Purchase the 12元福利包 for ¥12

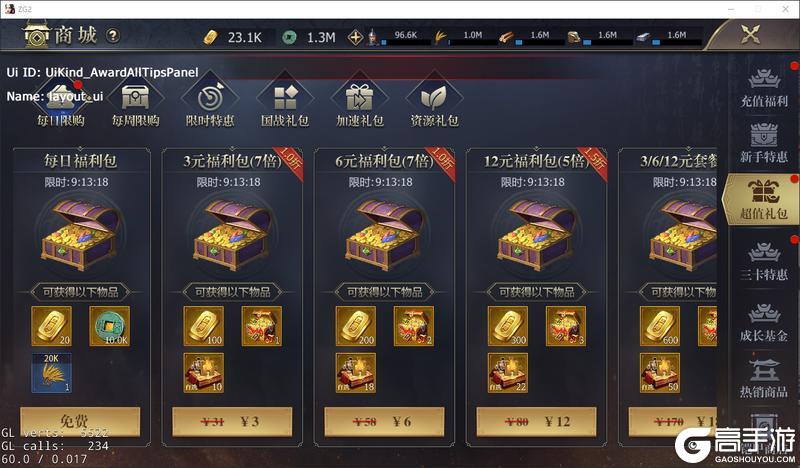[536, 422]
